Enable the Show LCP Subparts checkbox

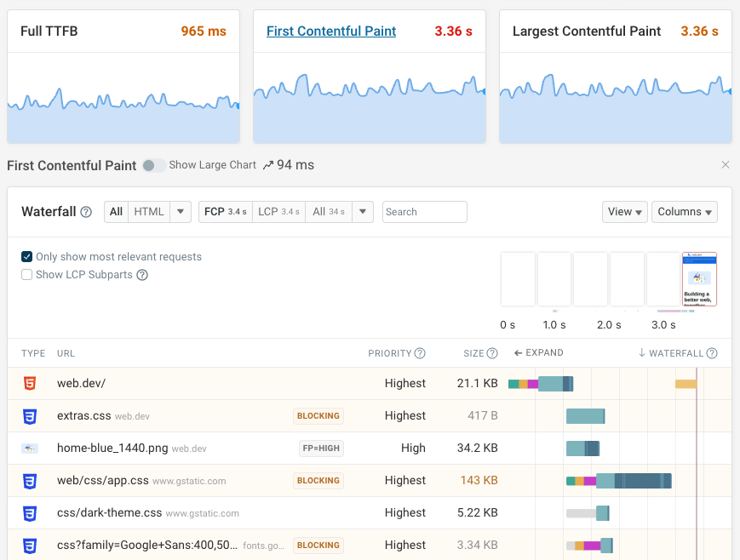pyautogui.click(x=27, y=275)
